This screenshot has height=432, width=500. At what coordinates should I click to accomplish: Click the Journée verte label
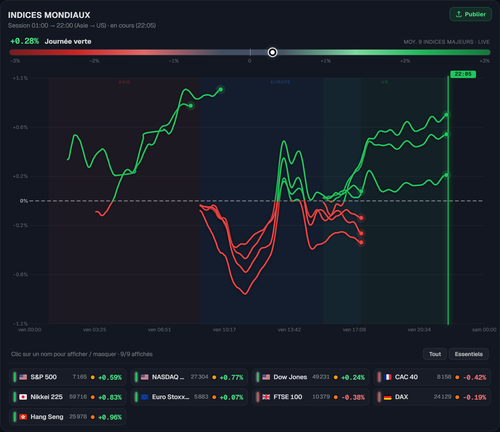pos(68,42)
